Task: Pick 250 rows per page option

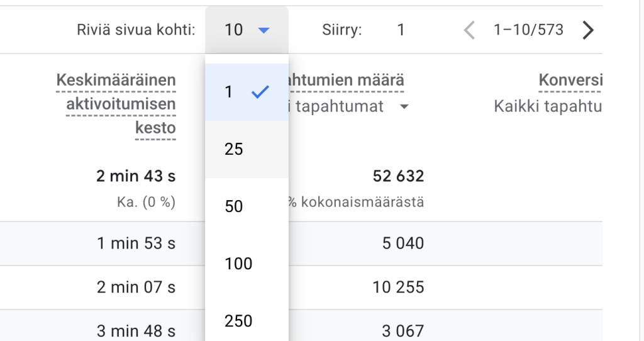Action: 238,321
